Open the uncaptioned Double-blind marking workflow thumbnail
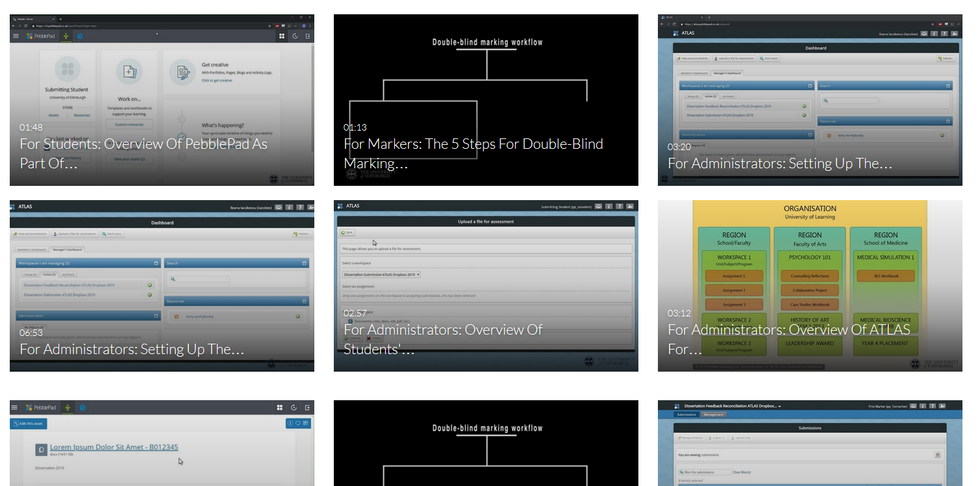 486,443
